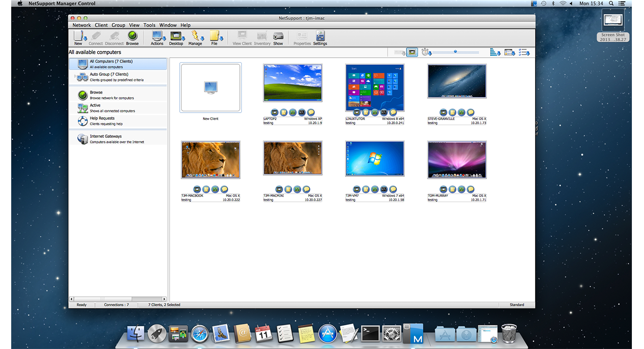The width and height of the screenshot is (644, 349).
Task: Open the Group menu
Action: coord(118,25)
